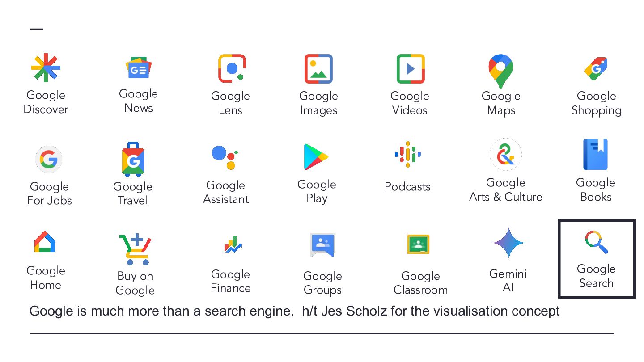Open the Google Videos play icon

click(410, 69)
